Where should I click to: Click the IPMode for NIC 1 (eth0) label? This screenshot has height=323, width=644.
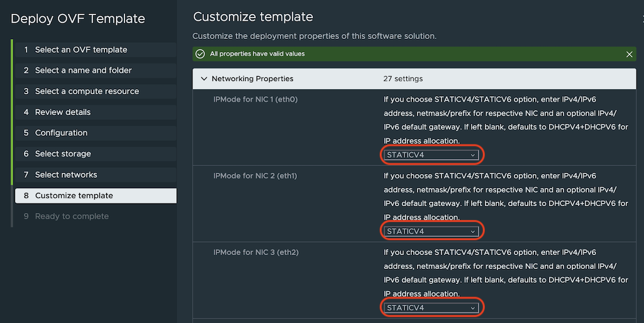[255, 99]
